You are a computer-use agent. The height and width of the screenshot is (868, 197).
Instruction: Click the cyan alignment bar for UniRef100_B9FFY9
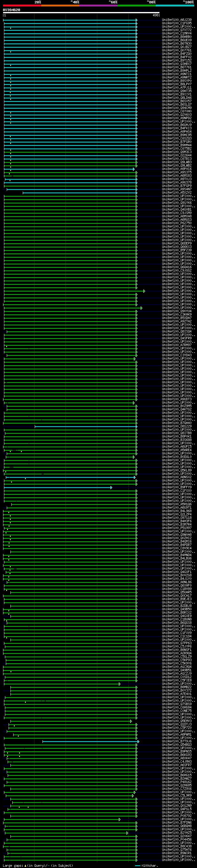[58, 487]
